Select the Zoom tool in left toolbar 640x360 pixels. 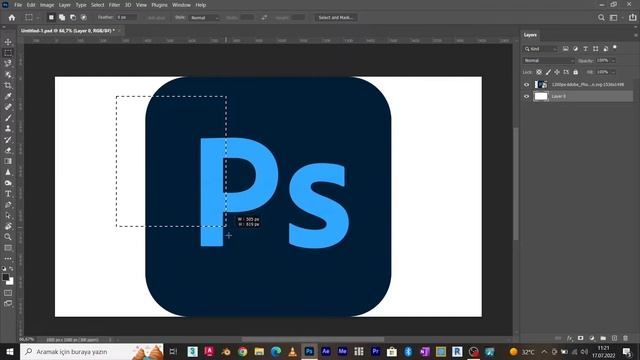(8, 237)
